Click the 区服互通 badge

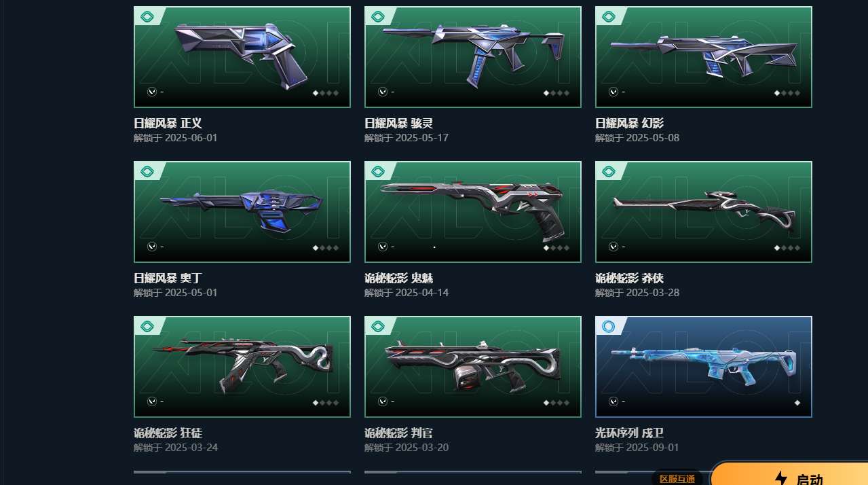coord(677,479)
